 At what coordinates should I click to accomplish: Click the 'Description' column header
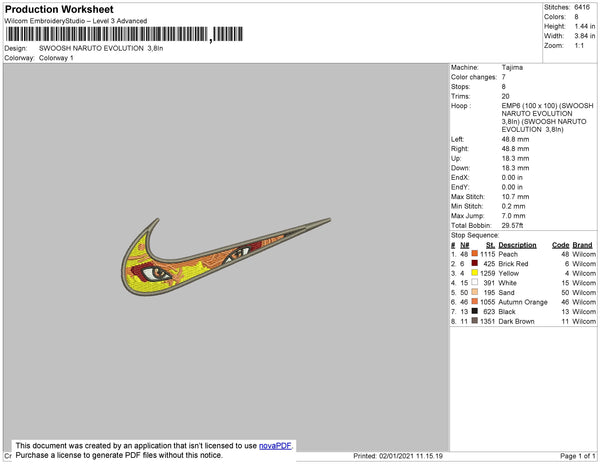[x=517, y=245]
